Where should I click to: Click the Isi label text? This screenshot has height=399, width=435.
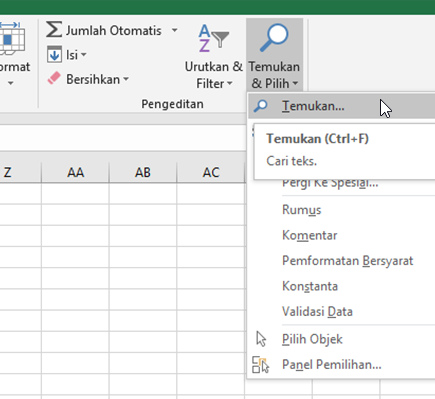72,55
